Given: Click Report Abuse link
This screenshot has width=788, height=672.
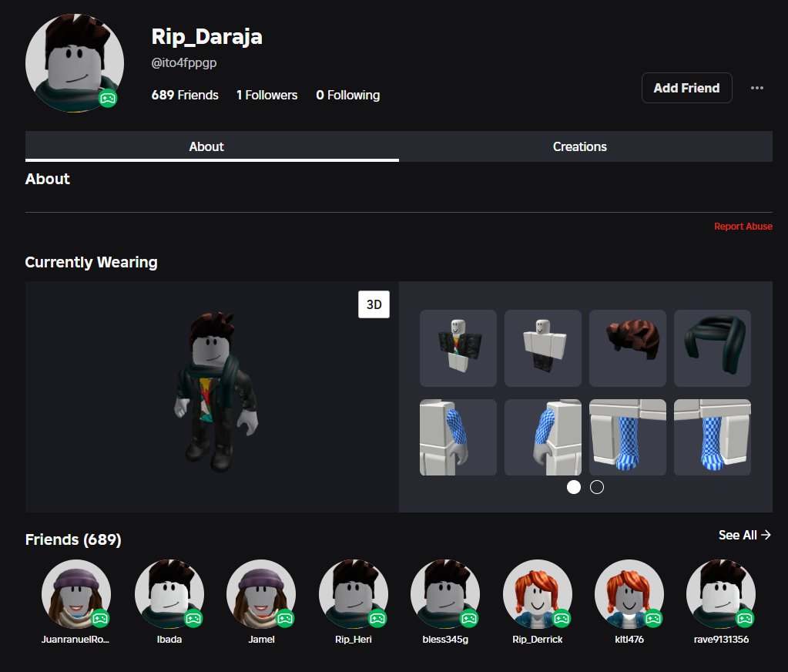Looking at the screenshot, I should coord(743,226).
